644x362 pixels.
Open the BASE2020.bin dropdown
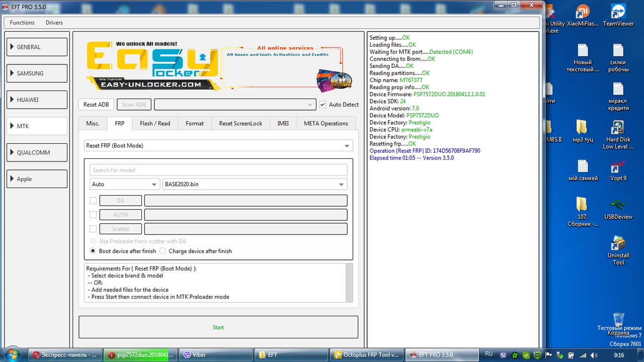tap(255, 185)
